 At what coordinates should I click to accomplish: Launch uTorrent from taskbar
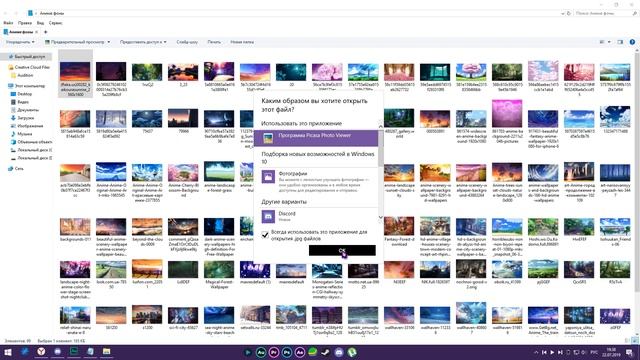click(351, 352)
